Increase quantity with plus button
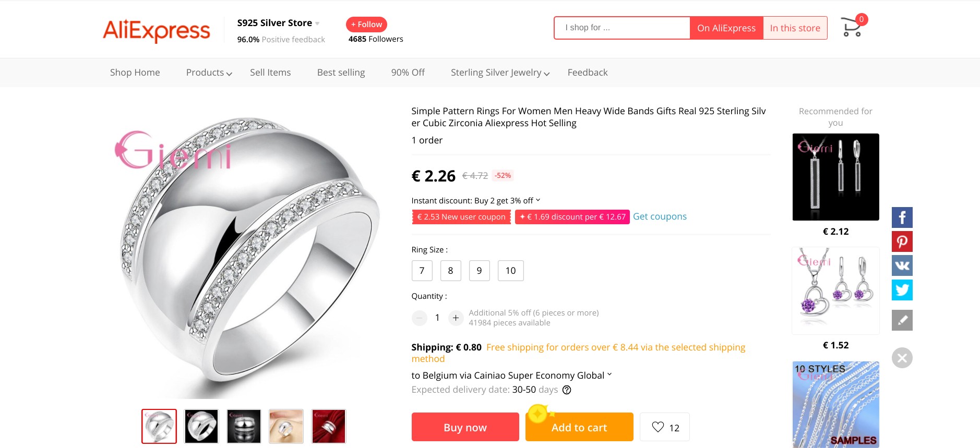Viewport: 980px width, 448px height. [x=456, y=318]
